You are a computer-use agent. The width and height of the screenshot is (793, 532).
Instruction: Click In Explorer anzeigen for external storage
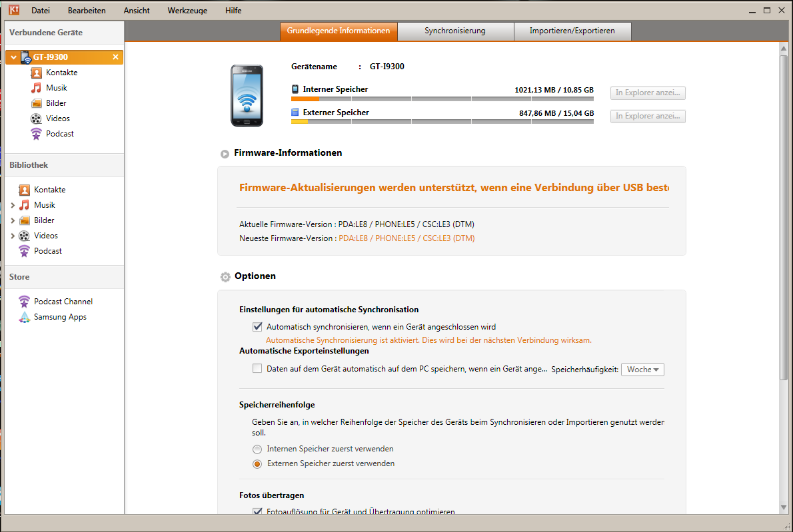[648, 116]
